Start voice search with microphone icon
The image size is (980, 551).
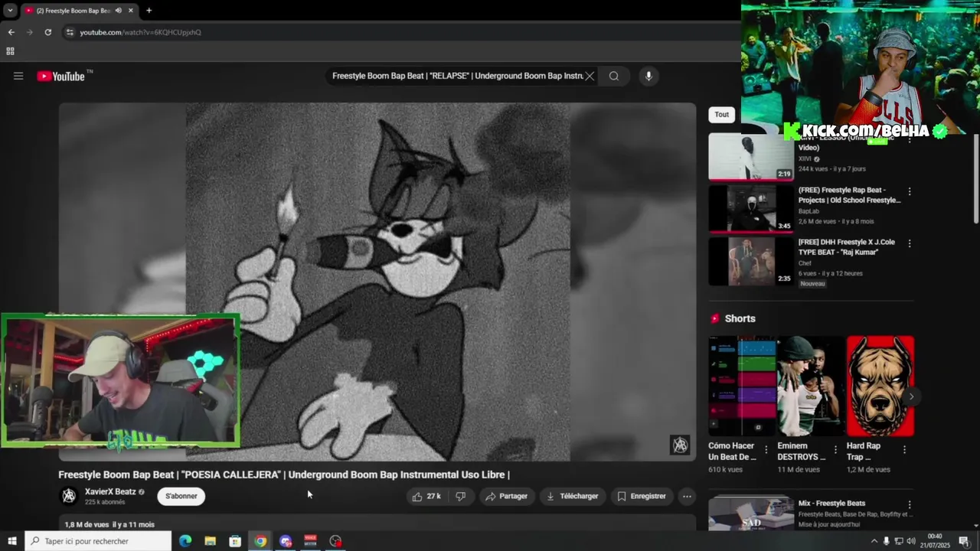(x=648, y=76)
